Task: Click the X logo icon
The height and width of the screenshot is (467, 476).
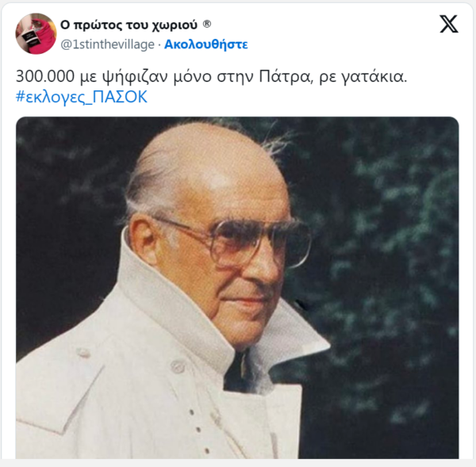Action: [x=449, y=25]
